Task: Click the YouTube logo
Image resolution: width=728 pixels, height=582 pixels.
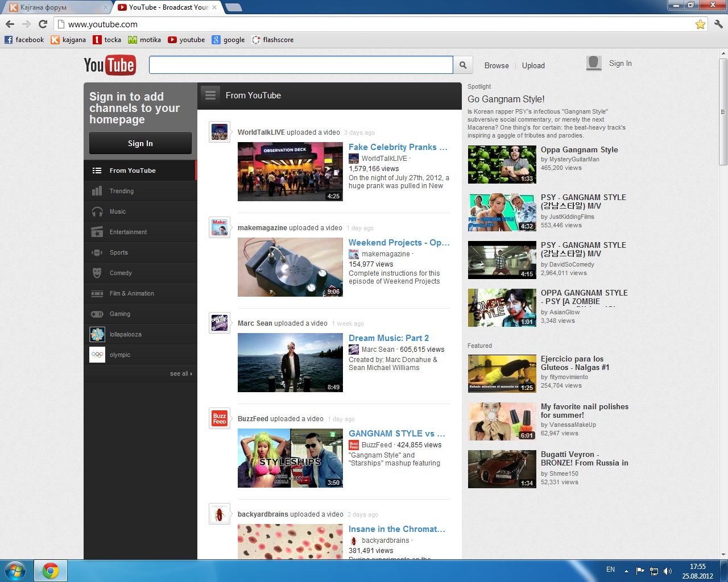Action: 109,65
